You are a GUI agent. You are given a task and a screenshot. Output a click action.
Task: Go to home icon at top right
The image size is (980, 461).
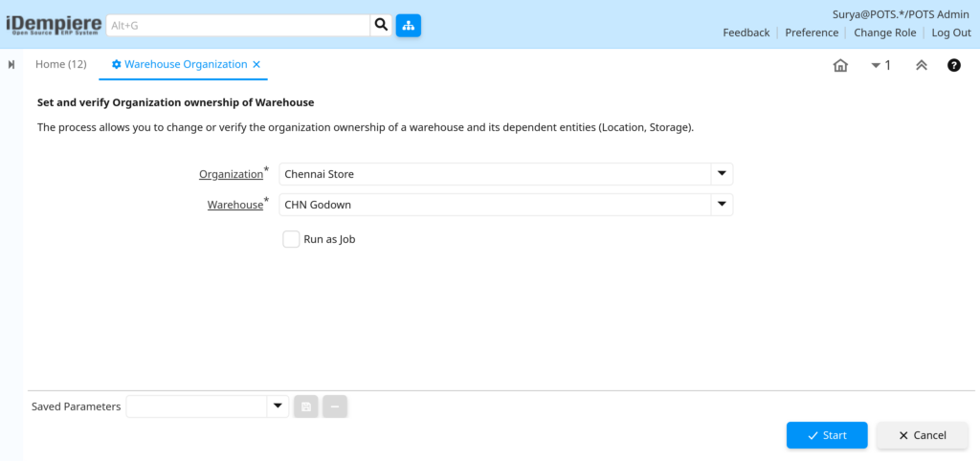[x=840, y=65]
